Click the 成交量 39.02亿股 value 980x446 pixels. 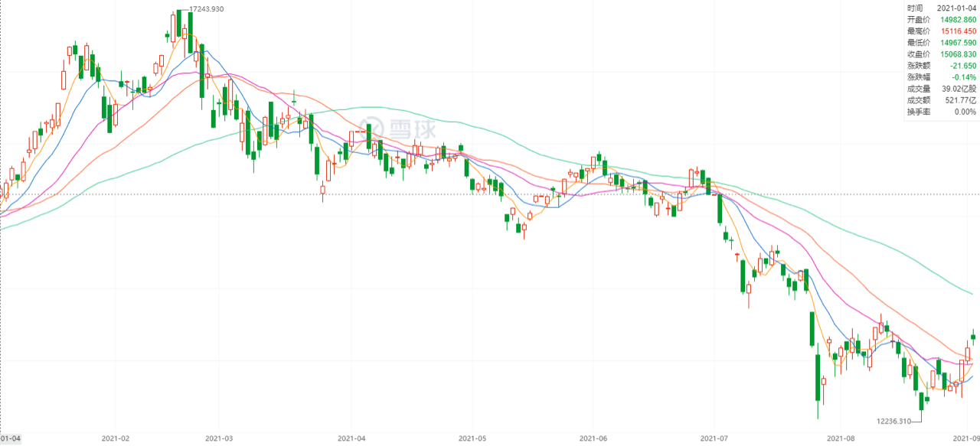click(x=959, y=88)
